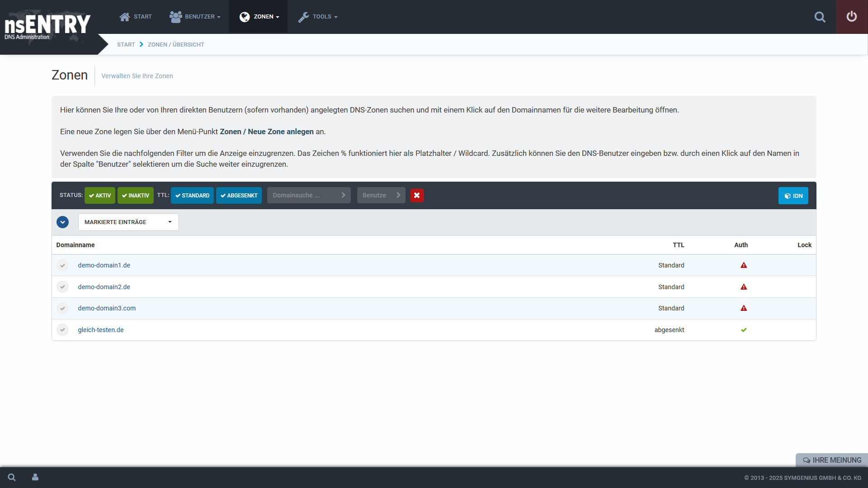The image size is (868, 488).
Task: Submit domain search with arrow icon
Action: coord(343,195)
